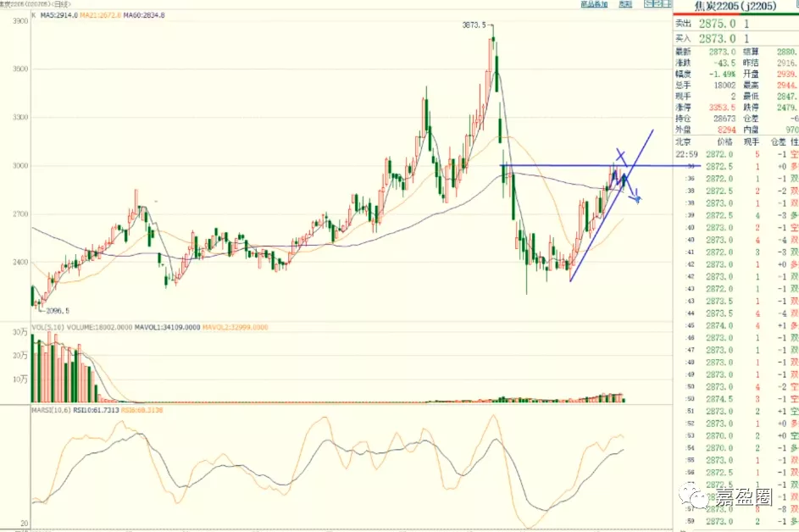
Task: Click the first small icon right of 周期
Action: tap(647, 4)
